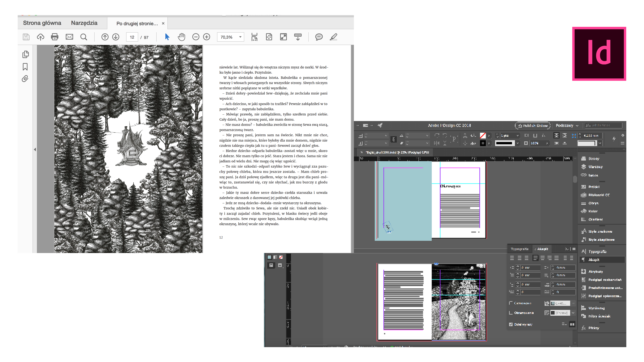Open the Bookmarks pane in Acrobat sidebar
The width and height of the screenshot is (644, 362).
coord(25,67)
